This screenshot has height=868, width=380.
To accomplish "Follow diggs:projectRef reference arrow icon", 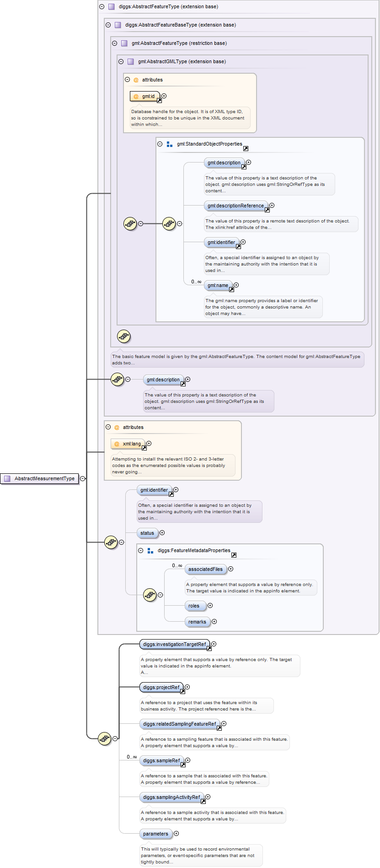I will point(182,691).
